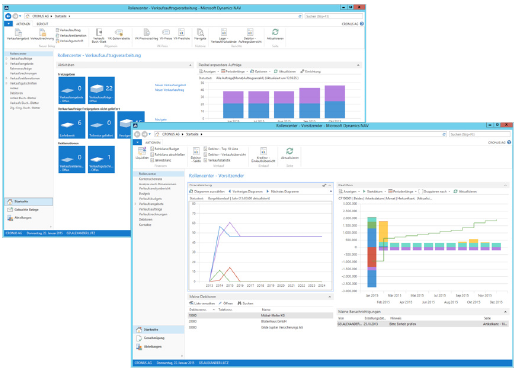The height and width of the screenshot is (369, 515).
Task: Select Verkaufsrechnungen in back window navigation list
Action: click(x=23, y=73)
